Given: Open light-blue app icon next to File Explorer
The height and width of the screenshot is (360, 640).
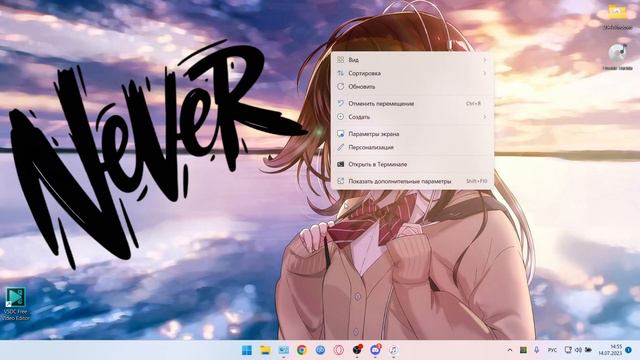Looking at the screenshot, I should point(283,350).
